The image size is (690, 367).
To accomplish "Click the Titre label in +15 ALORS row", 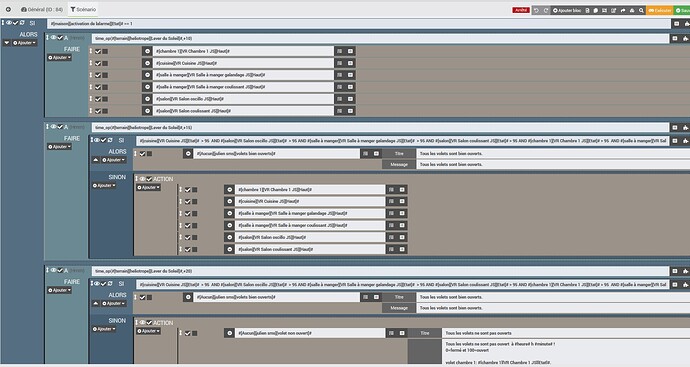I will [x=399, y=154].
